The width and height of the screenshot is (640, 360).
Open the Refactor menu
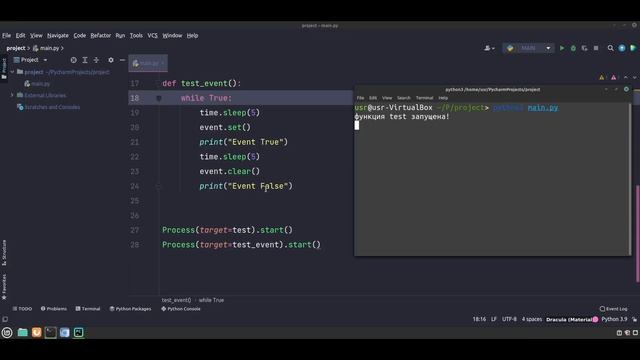click(x=100, y=36)
